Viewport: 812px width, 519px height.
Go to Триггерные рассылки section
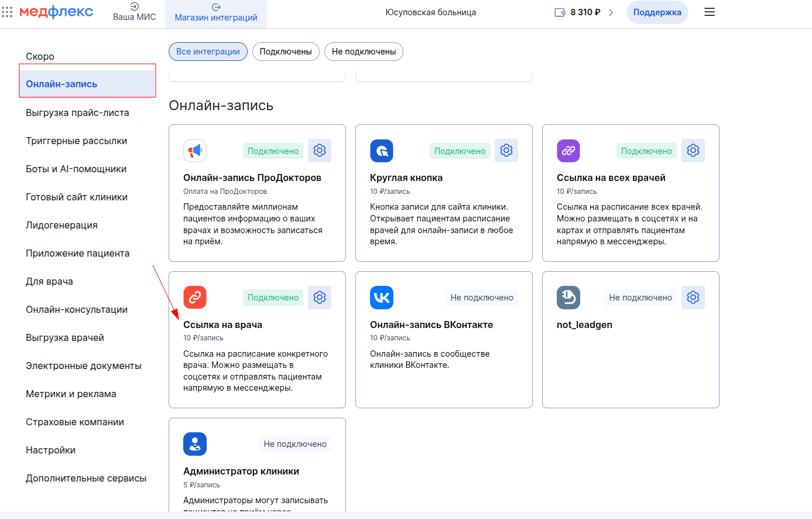76,141
